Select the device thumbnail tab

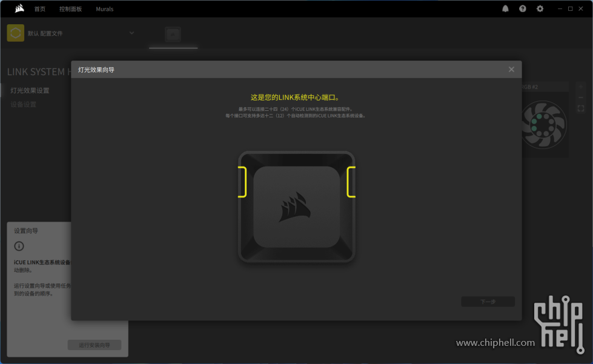173,35
